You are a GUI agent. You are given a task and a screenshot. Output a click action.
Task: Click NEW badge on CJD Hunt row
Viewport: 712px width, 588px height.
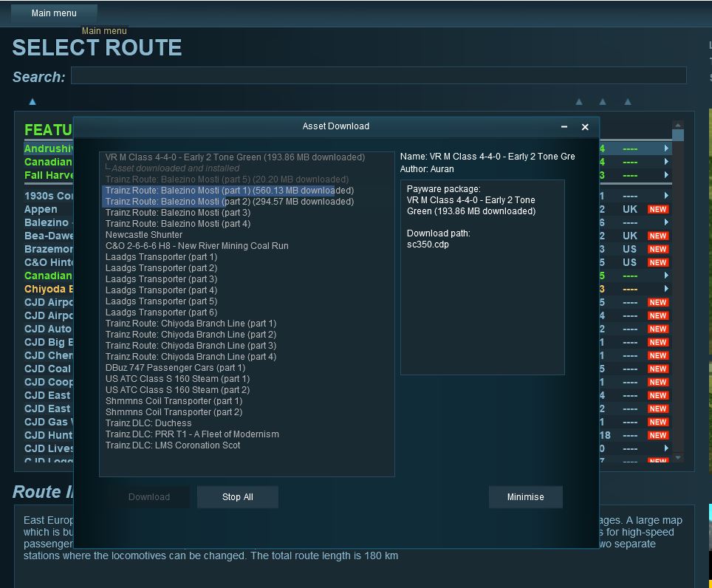coord(657,435)
